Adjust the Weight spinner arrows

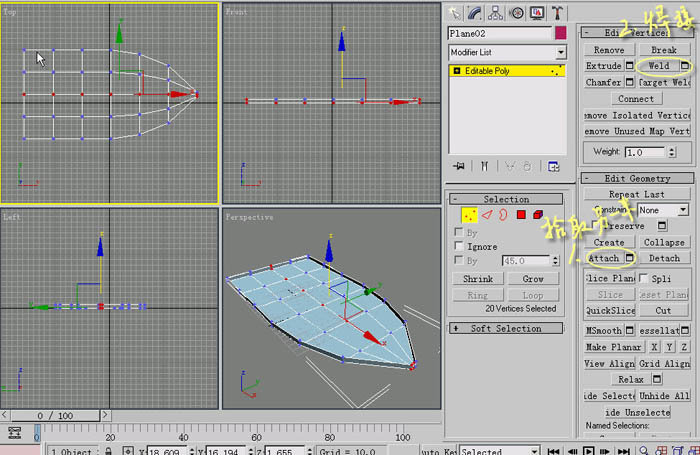click(x=672, y=152)
